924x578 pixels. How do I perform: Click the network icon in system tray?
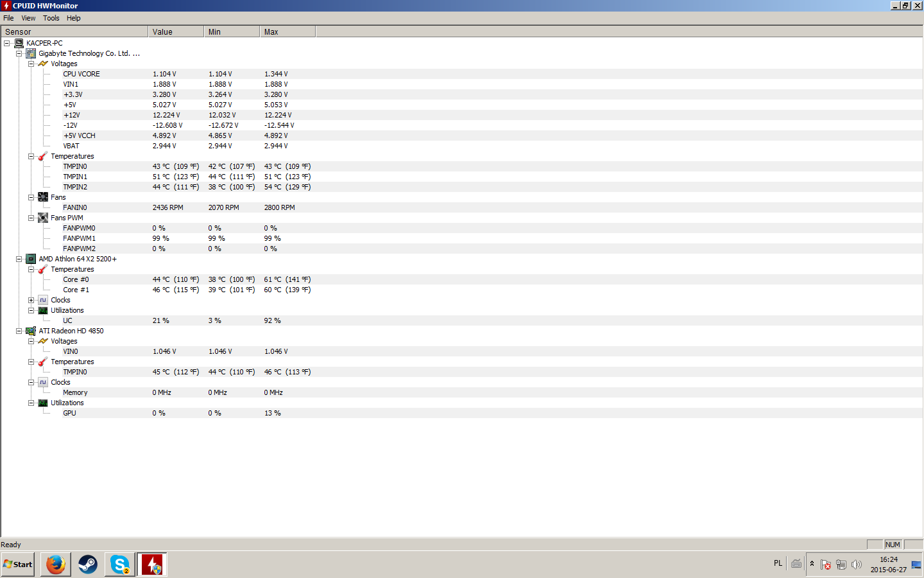pos(841,565)
